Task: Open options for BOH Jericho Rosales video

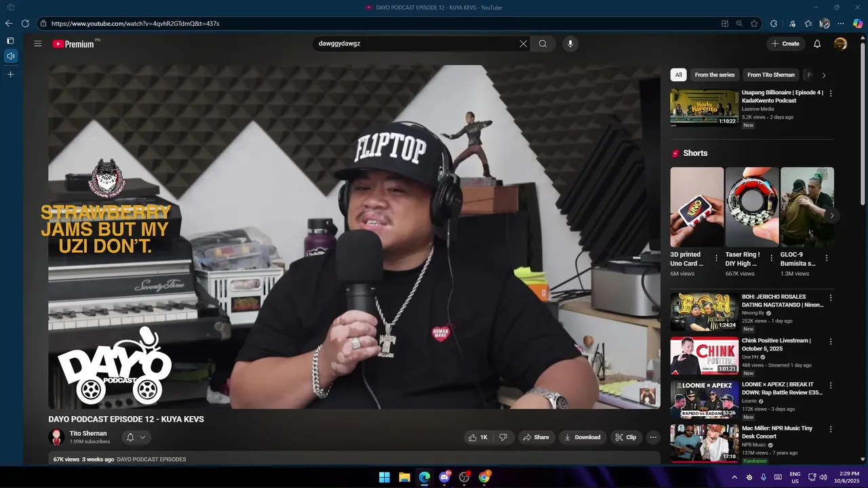Action: coord(831,298)
